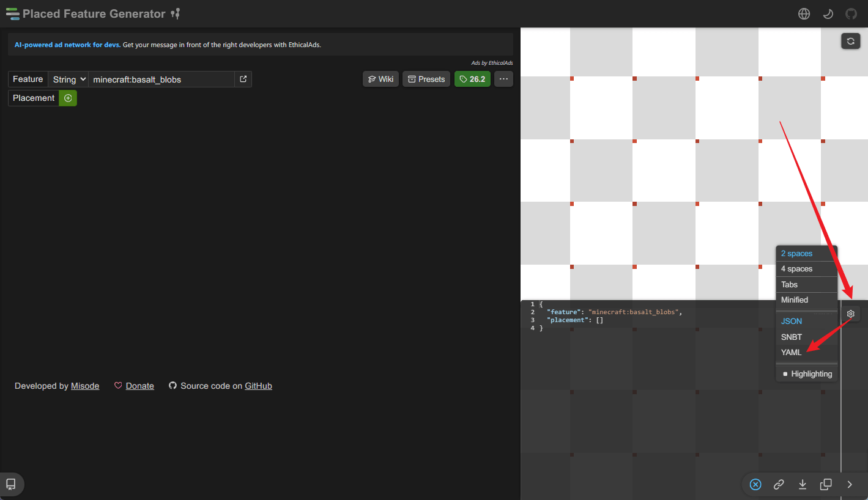Choose Minified output option

[806, 300]
